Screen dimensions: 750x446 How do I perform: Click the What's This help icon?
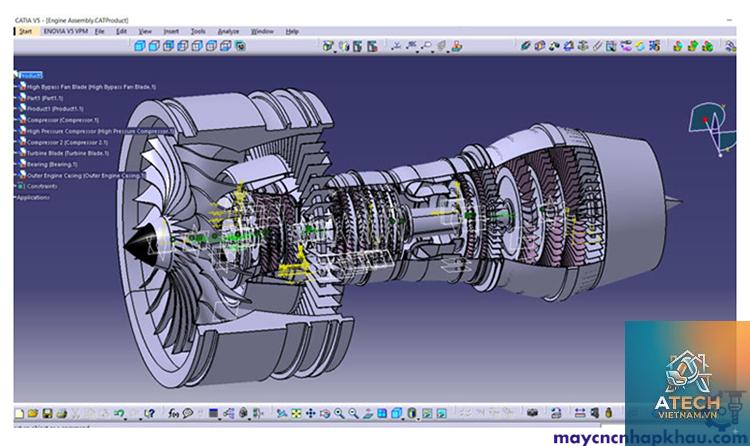pyautogui.click(x=150, y=413)
